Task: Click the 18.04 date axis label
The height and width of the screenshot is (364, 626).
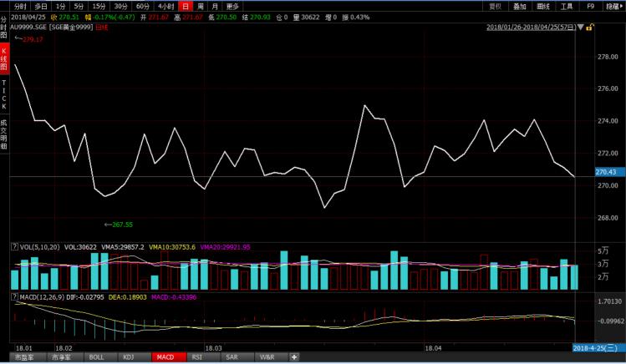Action: 433,348
